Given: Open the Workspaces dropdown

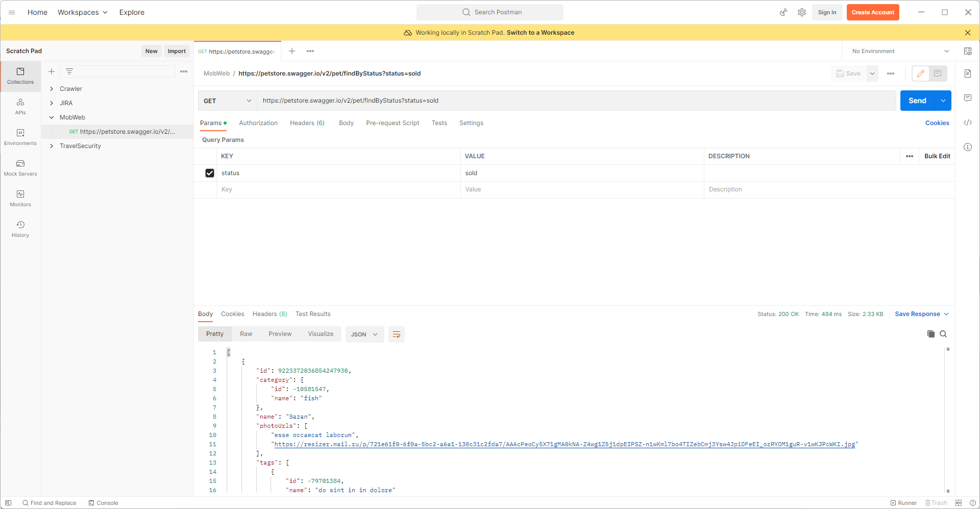Looking at the screenshot, I should point(83,12).
